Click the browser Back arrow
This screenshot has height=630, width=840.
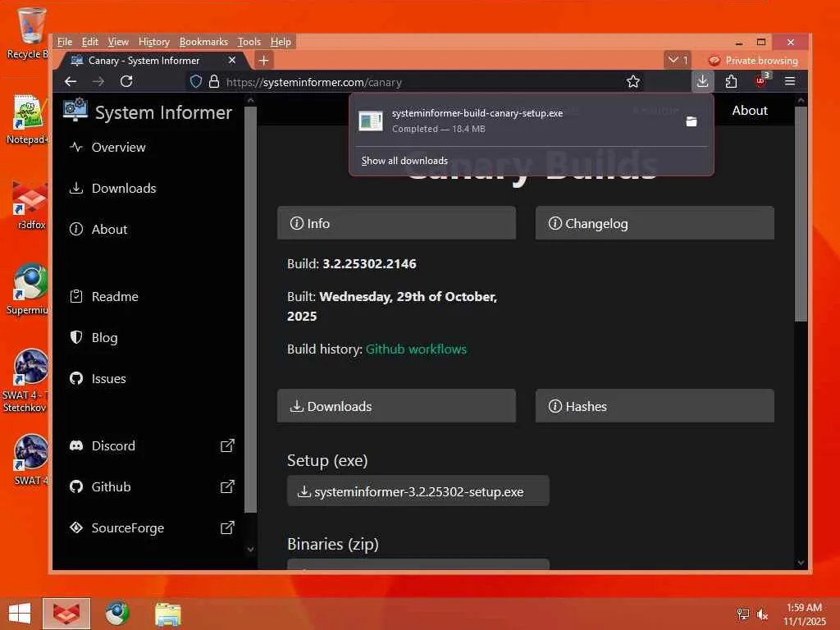[71, 81]
